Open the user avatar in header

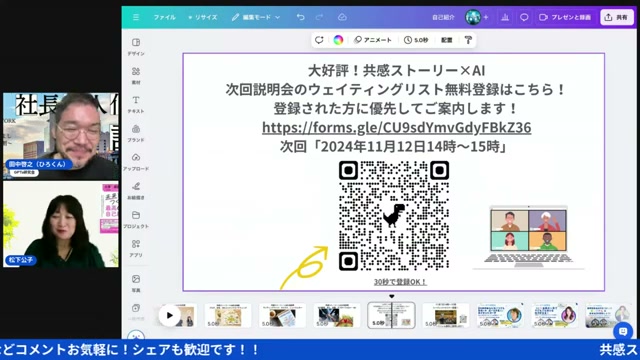[473, 17]
